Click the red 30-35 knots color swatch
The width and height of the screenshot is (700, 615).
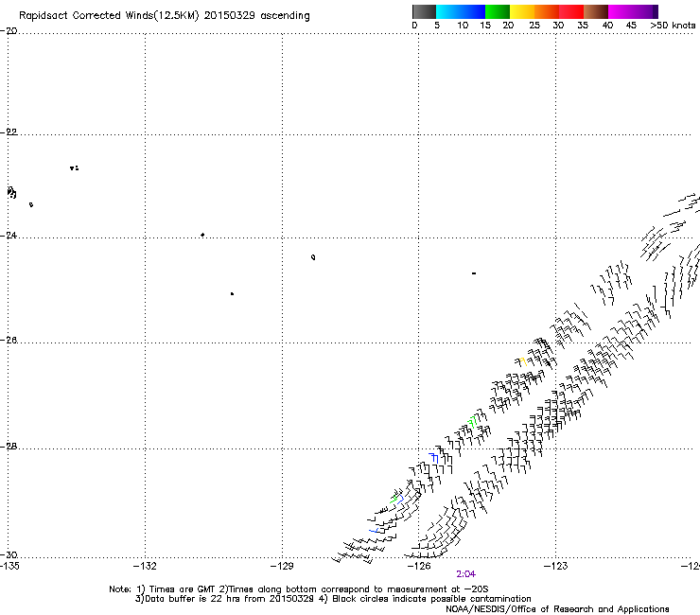click(571, 11)
